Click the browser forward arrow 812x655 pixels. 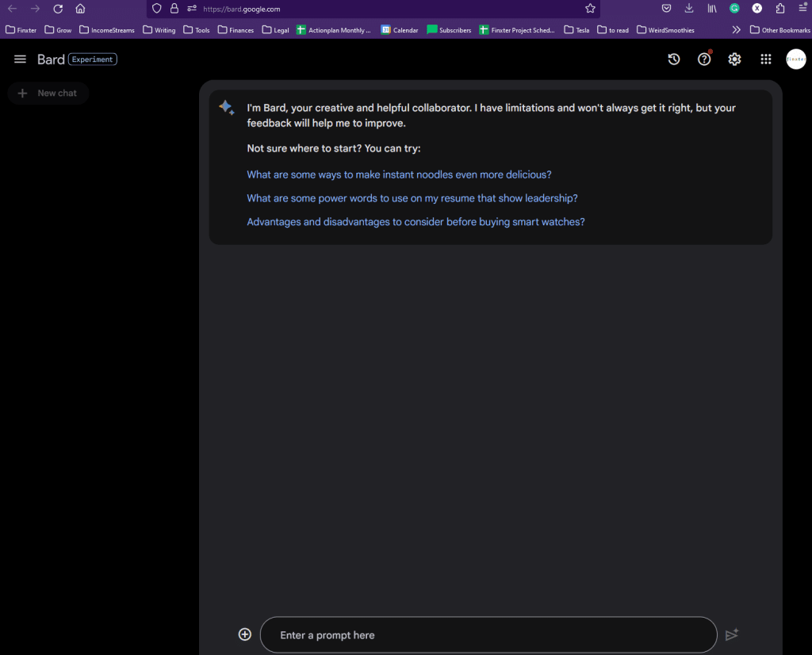pos(35,8)
